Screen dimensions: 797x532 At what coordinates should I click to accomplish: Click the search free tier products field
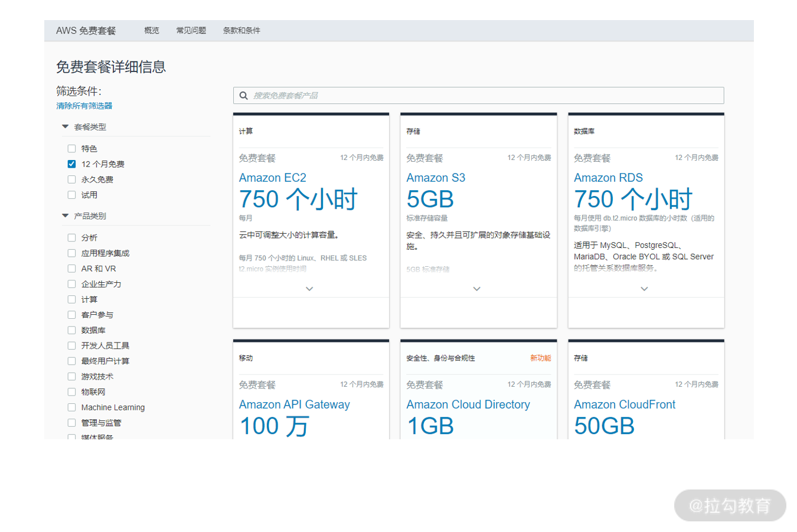478,96
